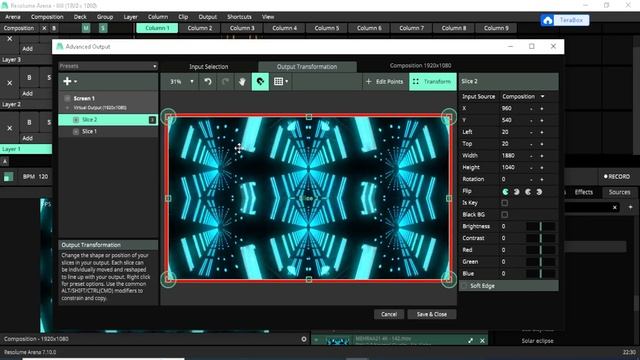The image size is (640, 360).
Task: Select the hand pan tool
Action: [x=242, y=82]
